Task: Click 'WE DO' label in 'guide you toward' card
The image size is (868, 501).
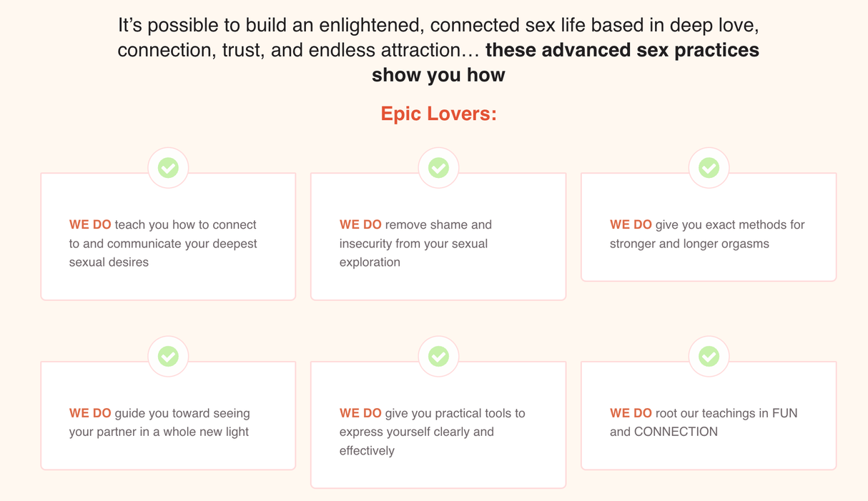Action: (90, 413)
